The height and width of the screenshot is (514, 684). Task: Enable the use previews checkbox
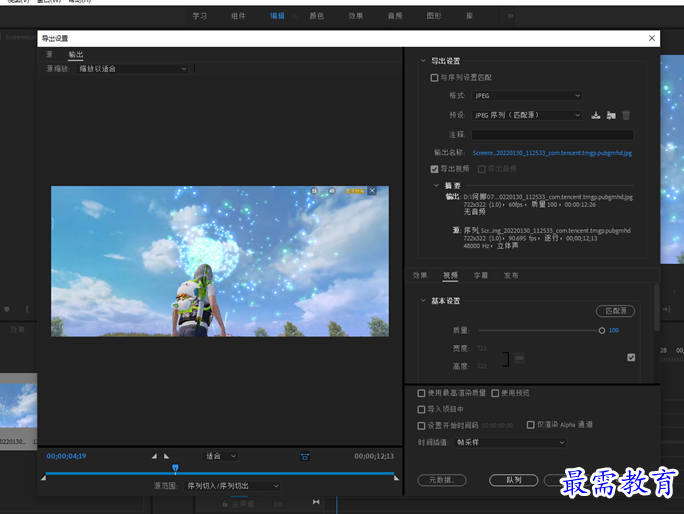pos(495,393)
